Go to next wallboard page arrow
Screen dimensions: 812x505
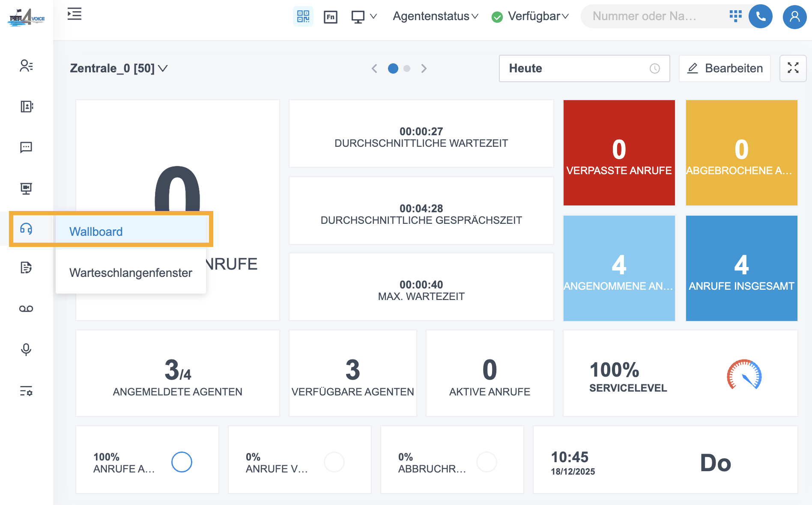pos(424,68)
